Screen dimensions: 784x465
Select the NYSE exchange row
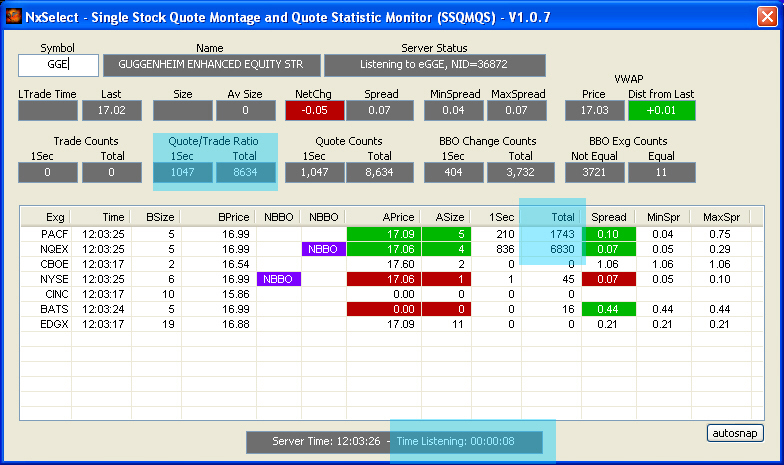pyautogui.click(x=392, y=279)
